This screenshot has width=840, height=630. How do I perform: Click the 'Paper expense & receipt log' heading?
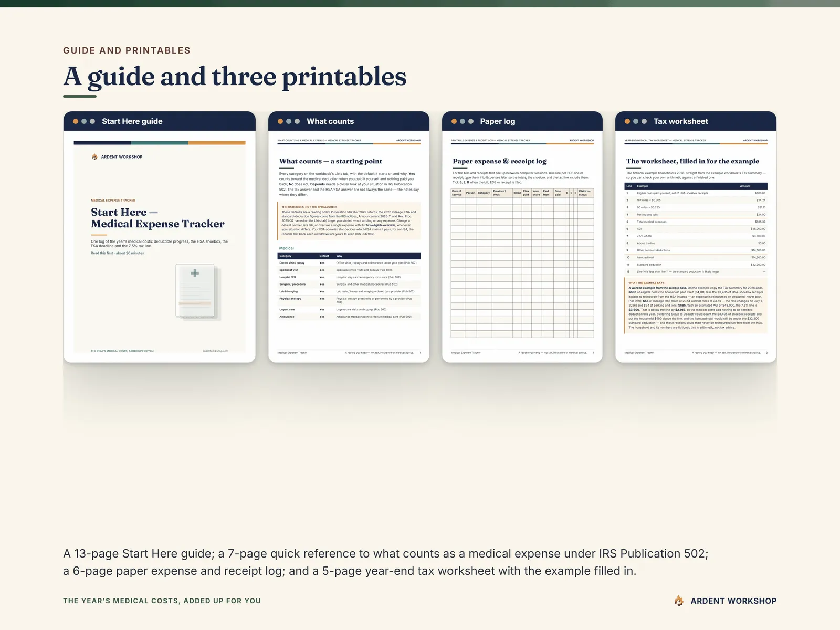pyautogui.click(x=499, y=161)
